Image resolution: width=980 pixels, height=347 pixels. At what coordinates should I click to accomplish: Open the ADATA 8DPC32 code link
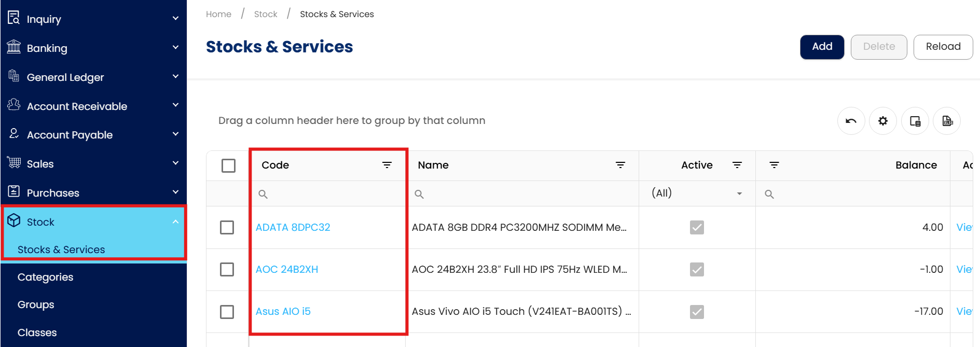click(x=293, y=227)
